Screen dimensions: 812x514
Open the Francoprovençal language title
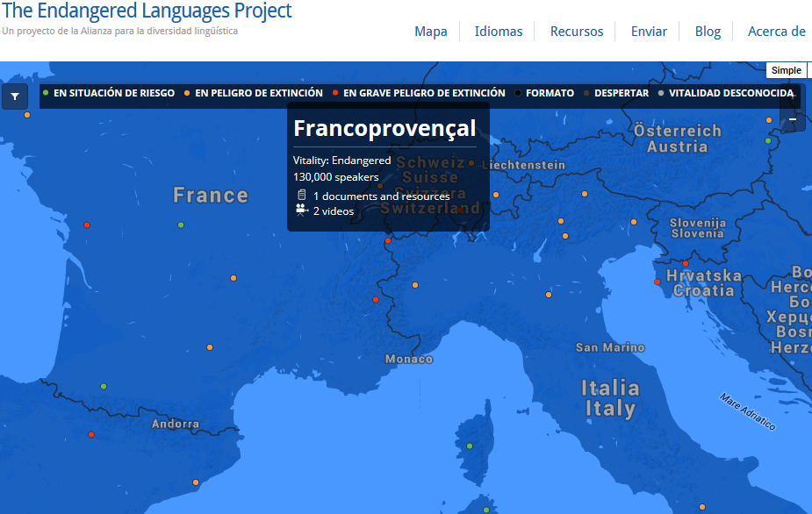(384, 128)
